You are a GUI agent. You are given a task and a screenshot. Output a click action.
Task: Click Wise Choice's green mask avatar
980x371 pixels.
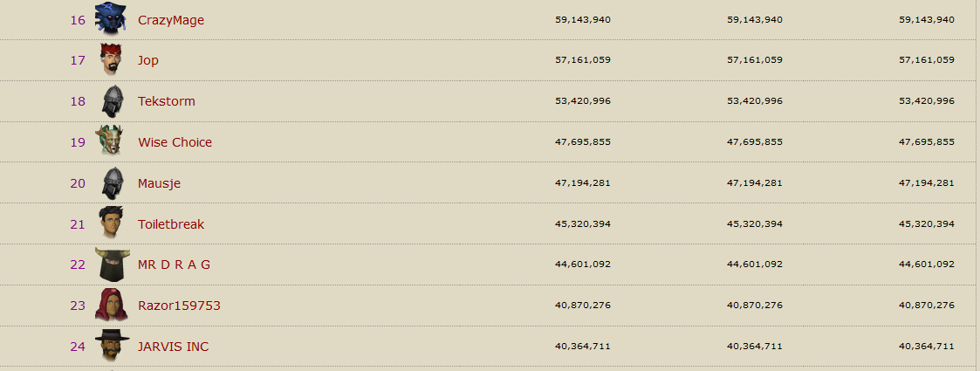click(110, 141)
